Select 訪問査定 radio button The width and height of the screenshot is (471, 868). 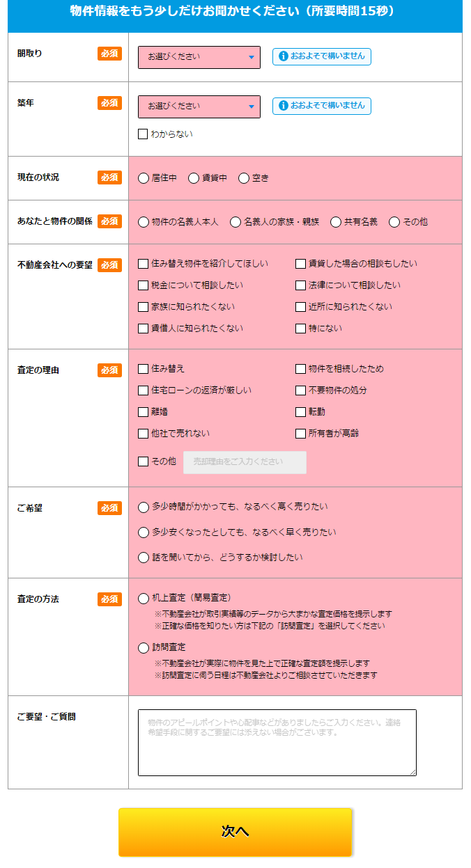pos(144,648)
